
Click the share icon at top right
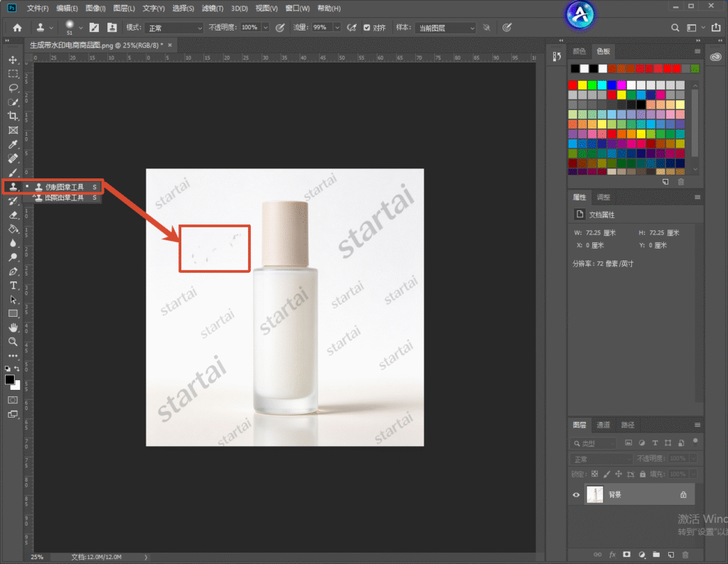[x=716, y=28]
